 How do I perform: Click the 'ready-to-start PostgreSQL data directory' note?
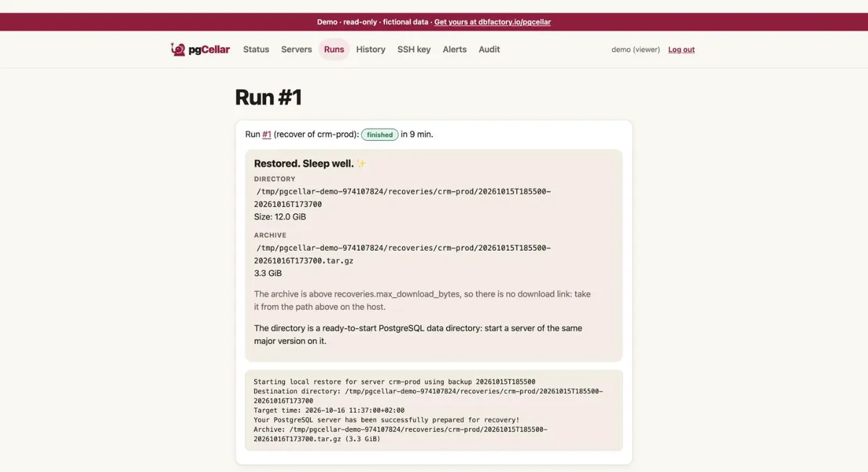pyautogui.click(x=418, y=335)
